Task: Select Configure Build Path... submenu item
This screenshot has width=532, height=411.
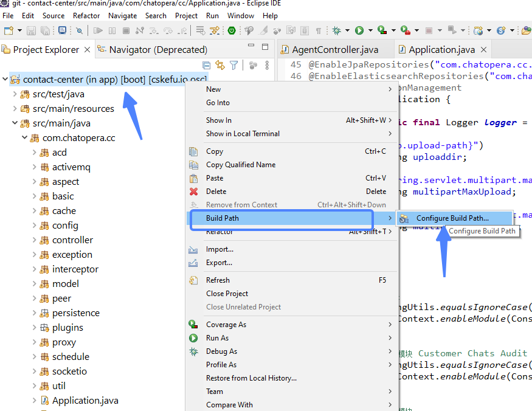Action: click(x=455, y=218)
